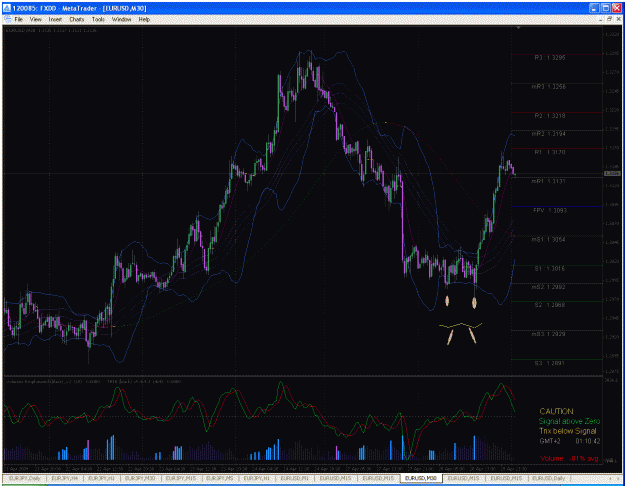Click the S2 : 1.2968 pivot label
Image resolution: width=625 pixels, height=486 pixels.
pyautogui.click(x=549, y=305)
